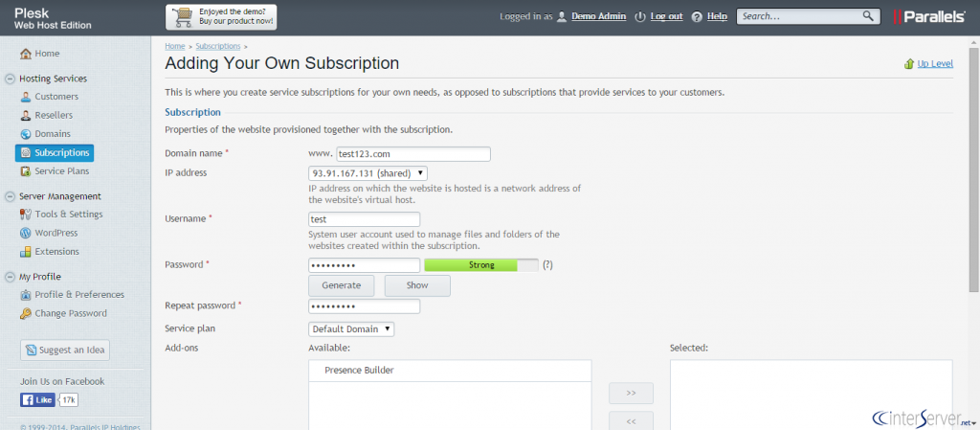Click the Tools & Settings wrench icon
The width and height of the screenshot is (980, 430).
coord(26,215)
